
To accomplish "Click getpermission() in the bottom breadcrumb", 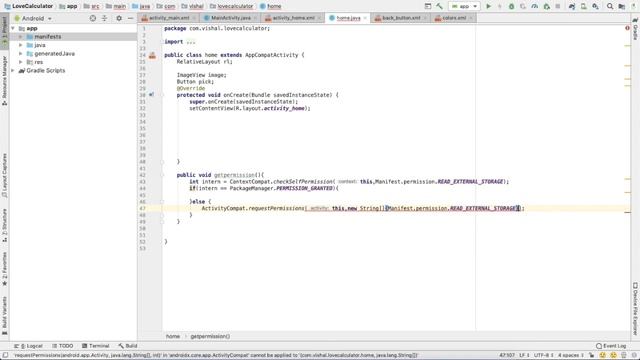I will 210,336.
